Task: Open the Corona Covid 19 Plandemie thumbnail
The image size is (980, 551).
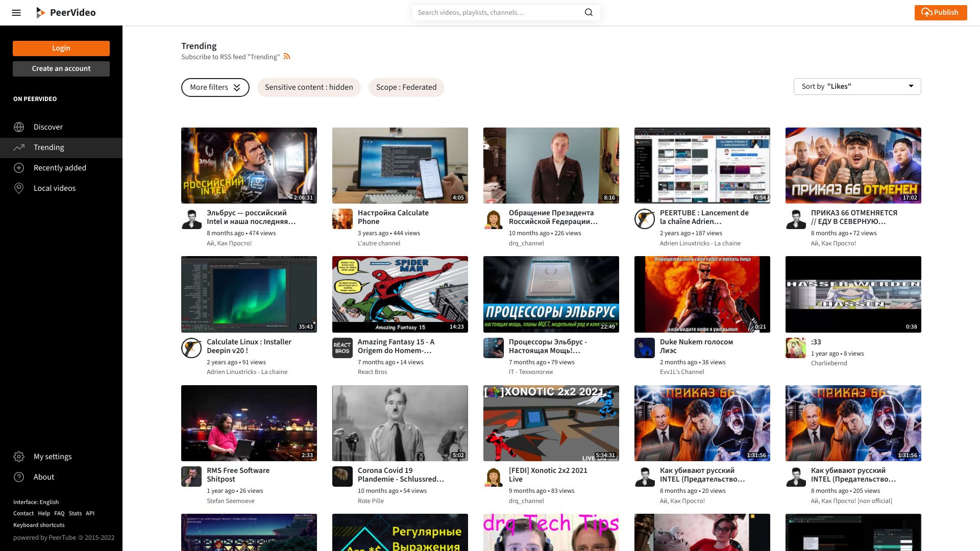Action: (x=400, y=423)
